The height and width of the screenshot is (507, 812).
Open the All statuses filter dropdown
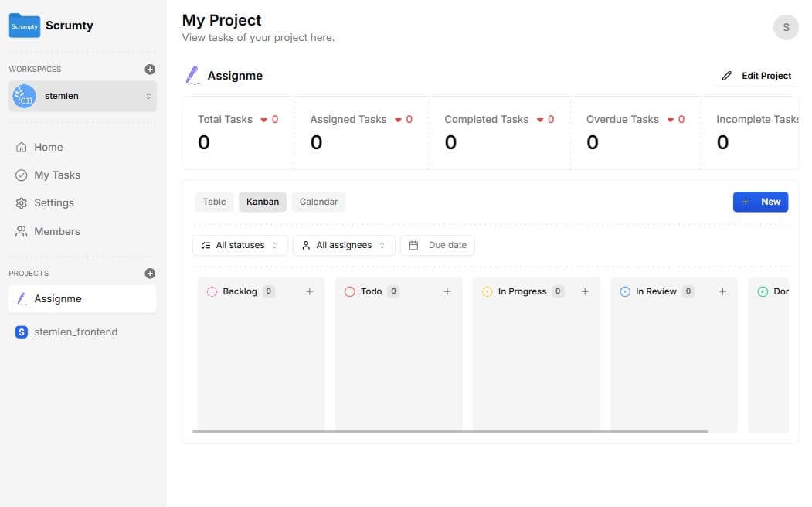point(240,245)
